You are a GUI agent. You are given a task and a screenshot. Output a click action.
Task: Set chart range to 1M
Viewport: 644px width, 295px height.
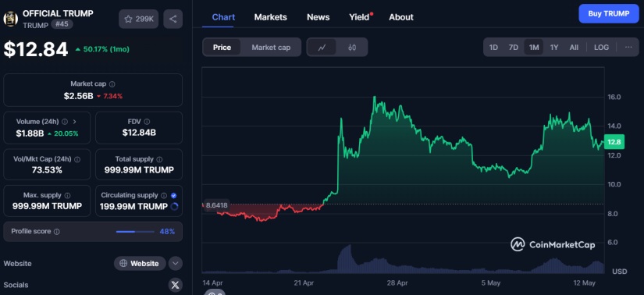(x=533, y=48)
